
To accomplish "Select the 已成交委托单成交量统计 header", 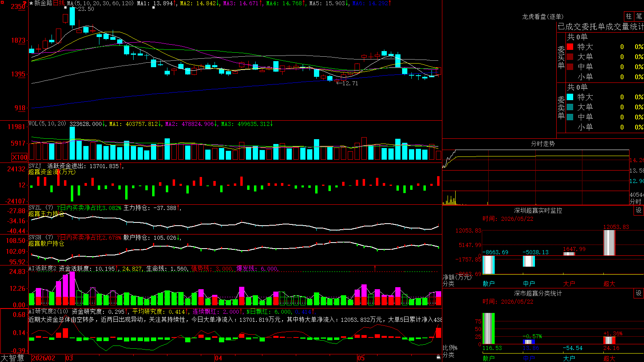I will [601, 27].
